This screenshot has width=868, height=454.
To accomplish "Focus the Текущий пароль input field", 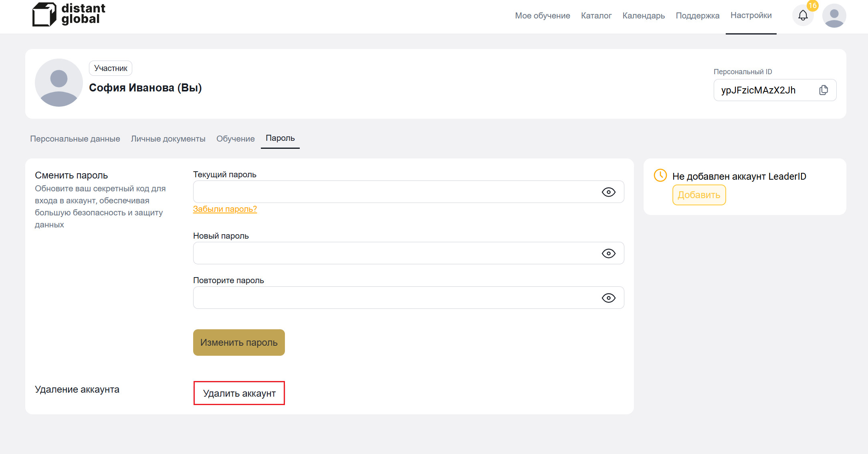I will 408,192.
